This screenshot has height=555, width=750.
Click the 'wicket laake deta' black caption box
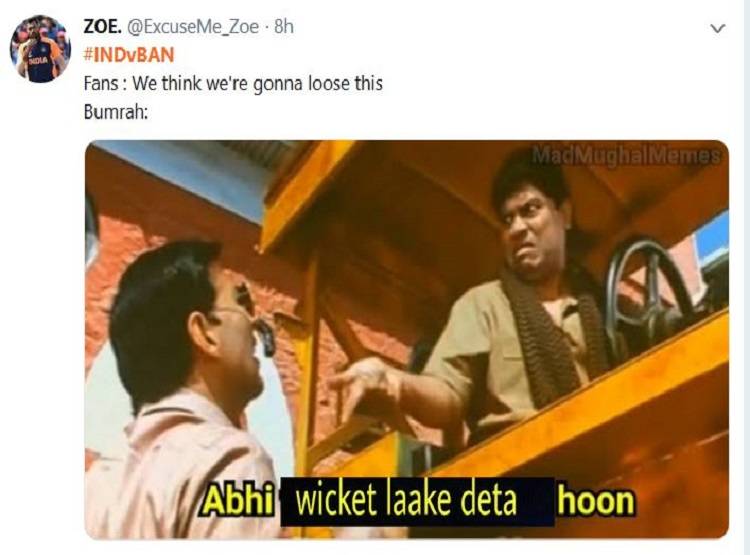[x=417, y=501]
